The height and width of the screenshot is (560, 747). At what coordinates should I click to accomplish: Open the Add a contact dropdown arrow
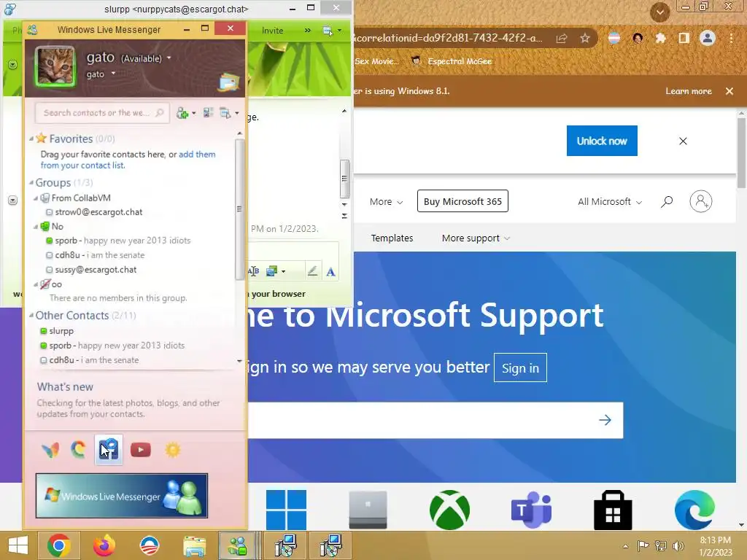[193, 113]
